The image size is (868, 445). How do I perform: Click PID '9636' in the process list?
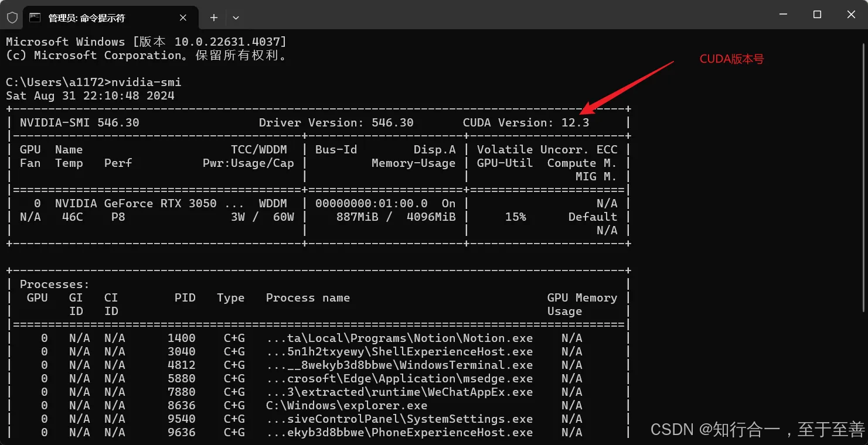click(182, 432)
